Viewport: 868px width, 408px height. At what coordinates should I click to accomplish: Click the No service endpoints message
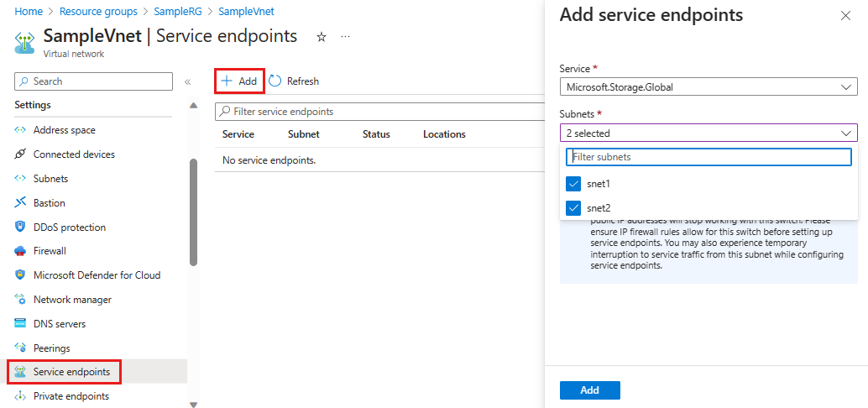click(x=269, y=160)
